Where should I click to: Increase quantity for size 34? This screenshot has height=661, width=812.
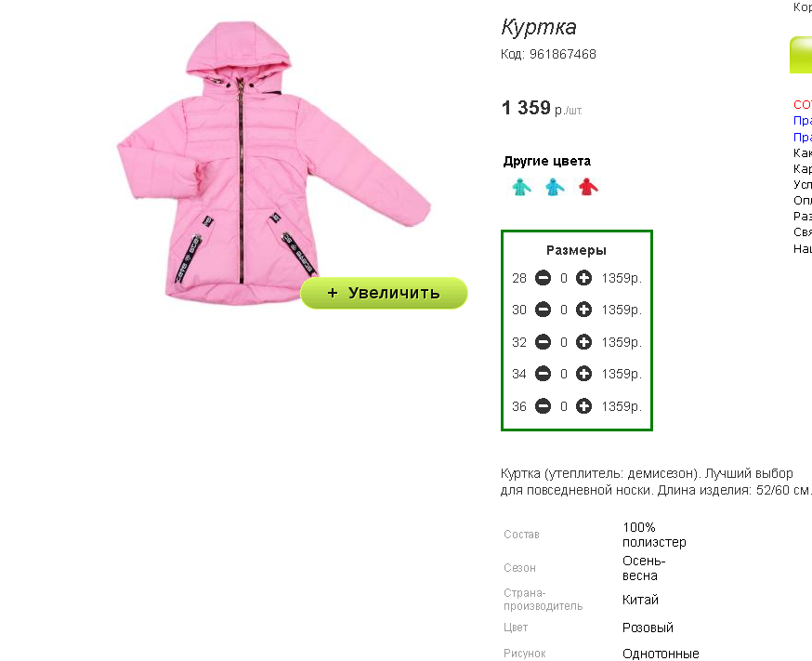click(x=583, y=374)
